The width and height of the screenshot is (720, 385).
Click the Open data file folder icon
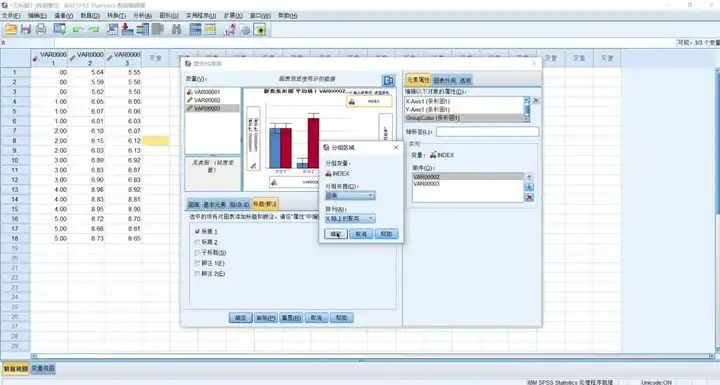(x=11, y=30)
